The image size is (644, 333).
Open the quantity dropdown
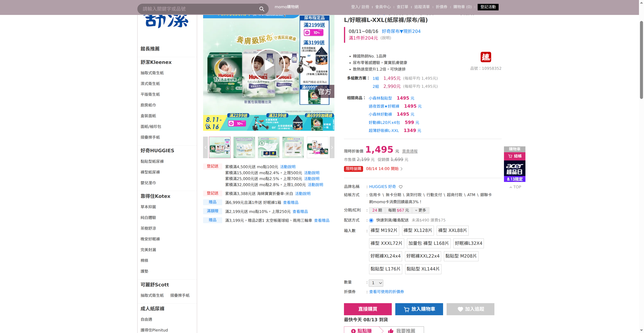click(x=376, y=283)
